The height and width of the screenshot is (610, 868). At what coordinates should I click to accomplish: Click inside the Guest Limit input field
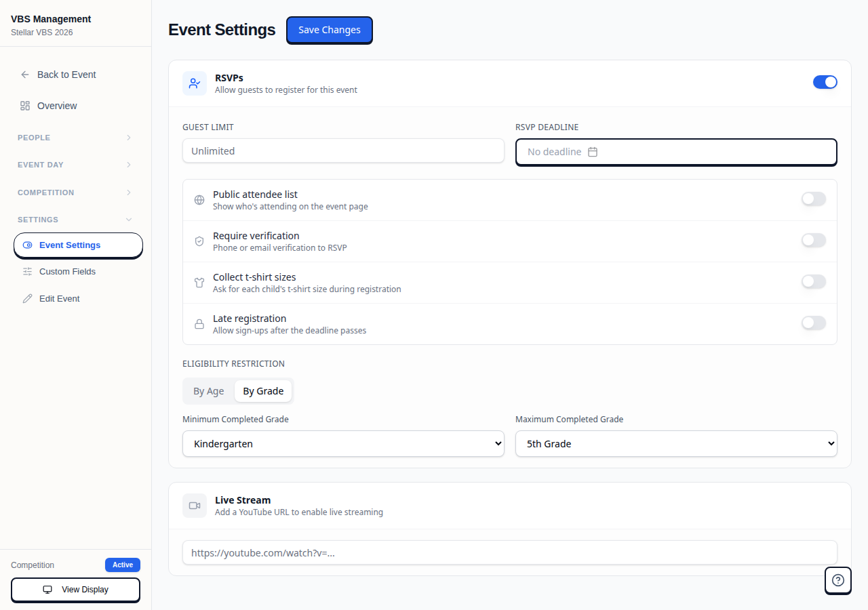pyautogui.click(x=343, y=150)
